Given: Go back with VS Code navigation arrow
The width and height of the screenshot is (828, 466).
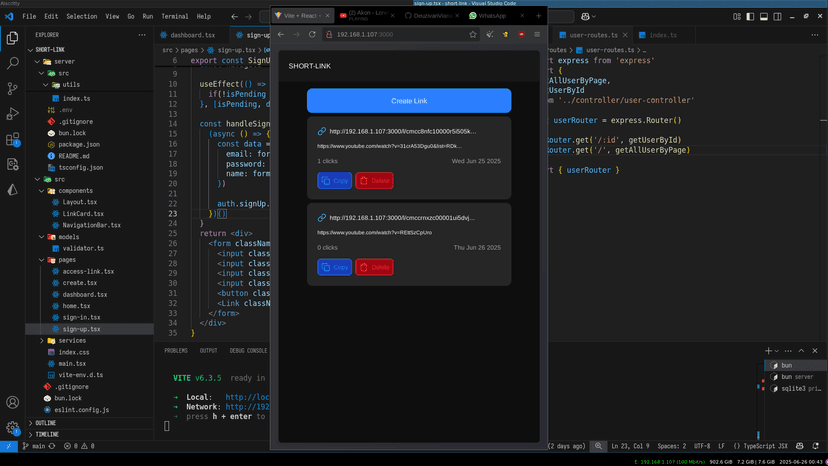Looking at the screenshot, I should pos(234,16).
